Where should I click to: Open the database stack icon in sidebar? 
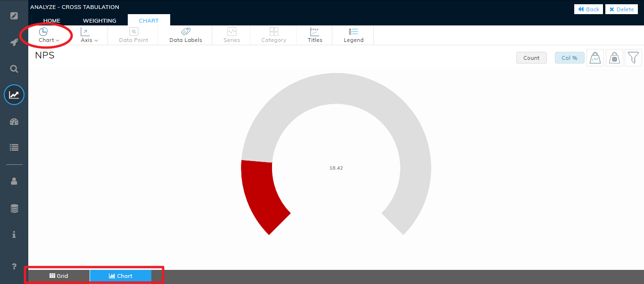click(14, 208)
